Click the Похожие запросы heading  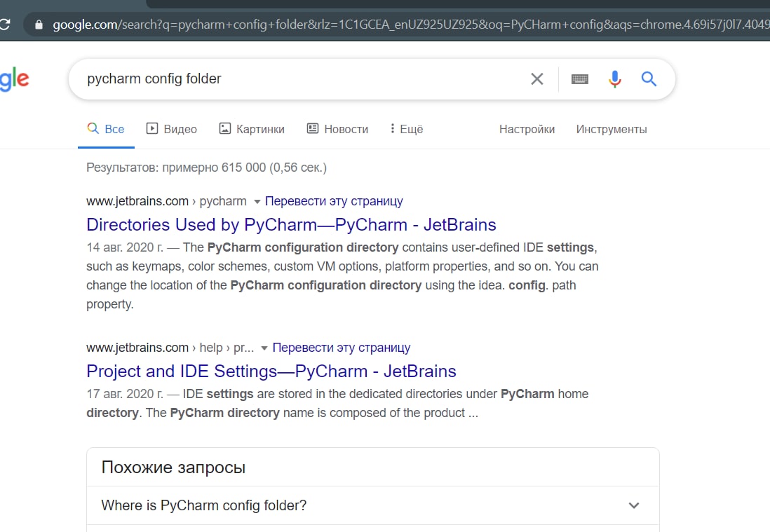point(173,468)
